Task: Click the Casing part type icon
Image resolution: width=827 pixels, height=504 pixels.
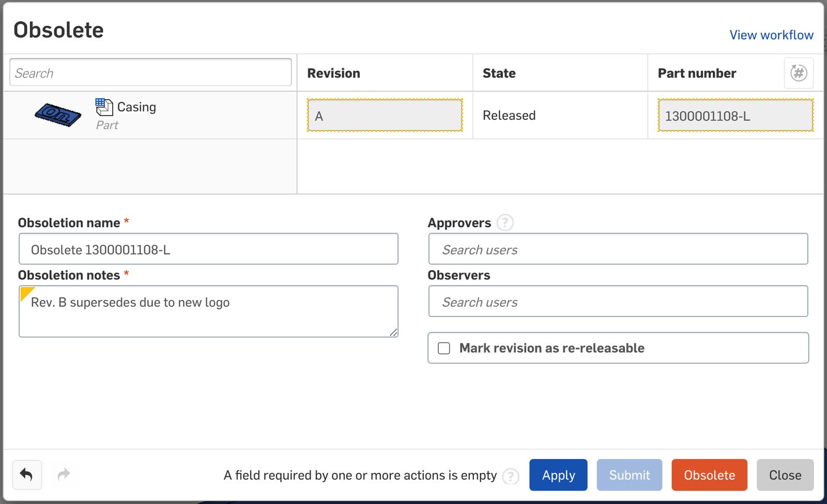Action: click(104, 107)
